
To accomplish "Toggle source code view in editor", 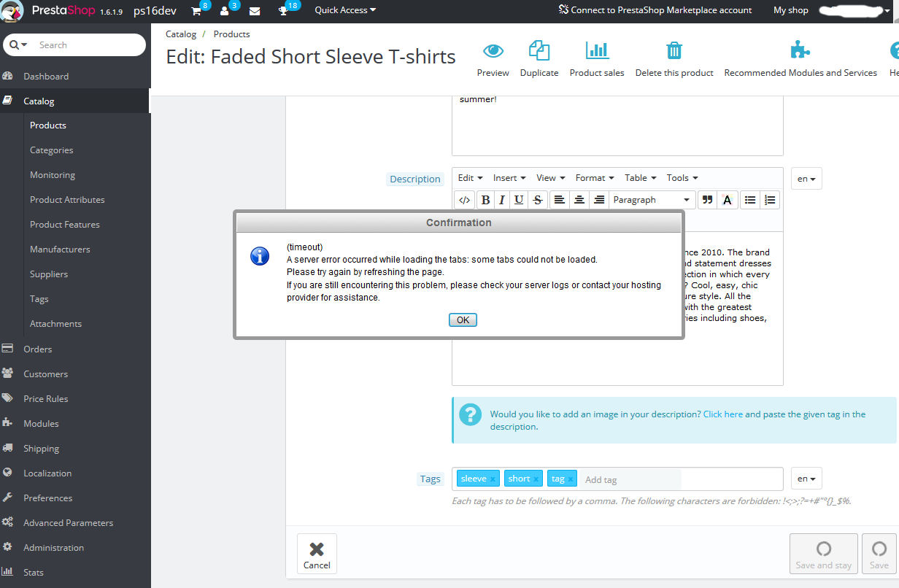I will pos(464,200).
